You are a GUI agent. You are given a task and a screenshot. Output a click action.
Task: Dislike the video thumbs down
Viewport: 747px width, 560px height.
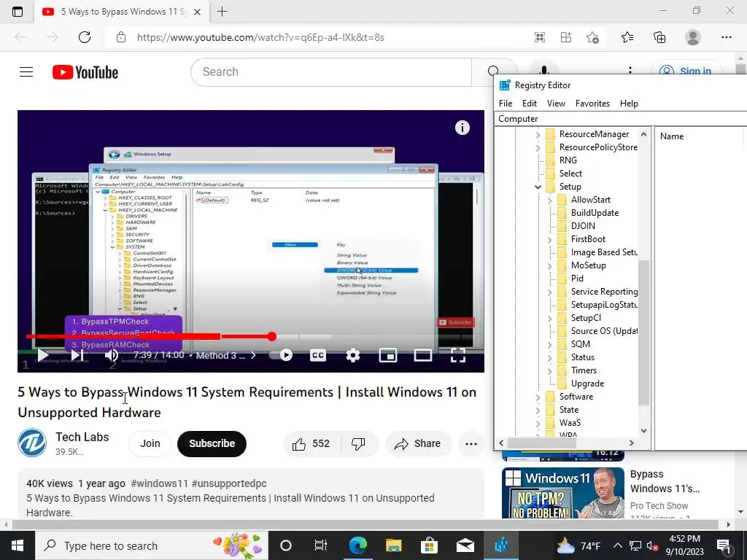tap(358, 444)
